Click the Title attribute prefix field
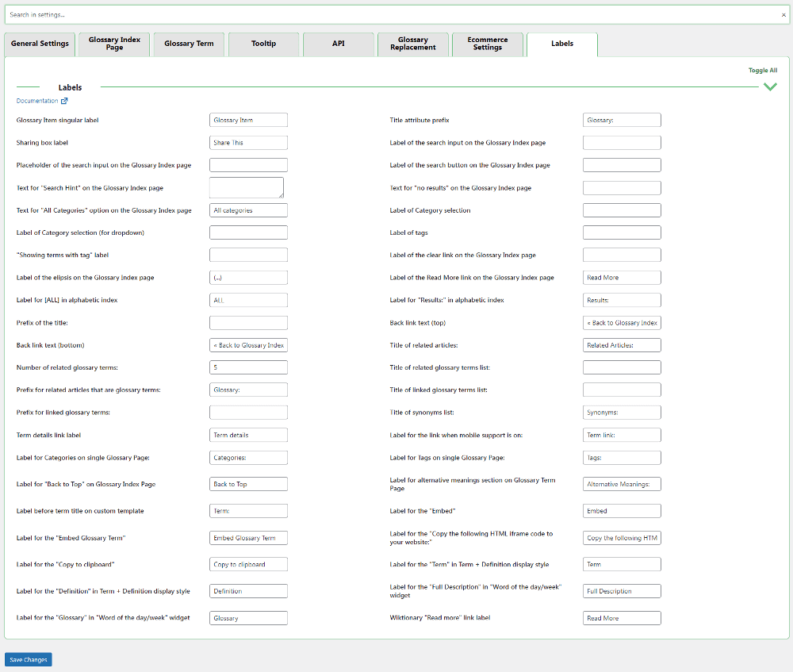793x672 pixels. coord(621,120)
